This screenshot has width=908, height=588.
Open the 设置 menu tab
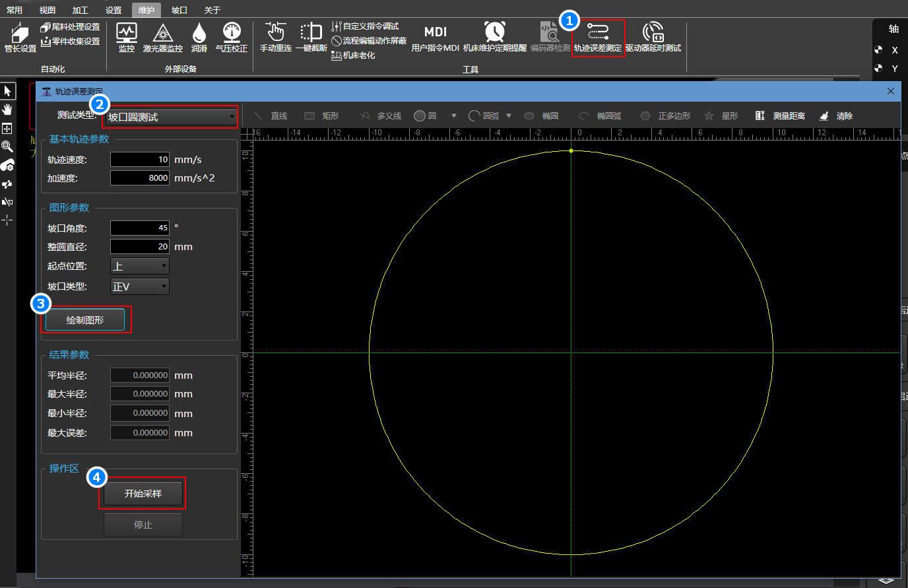(113, 10)
